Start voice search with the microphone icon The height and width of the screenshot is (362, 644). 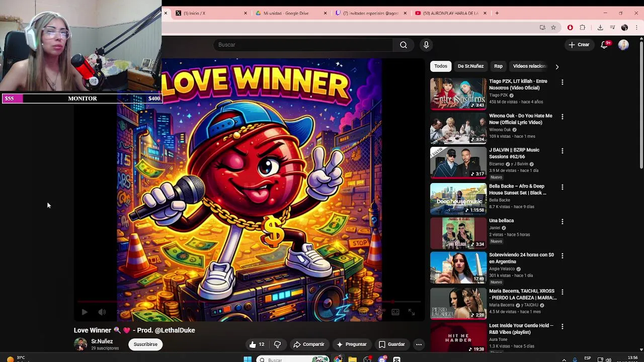(426, 45)
